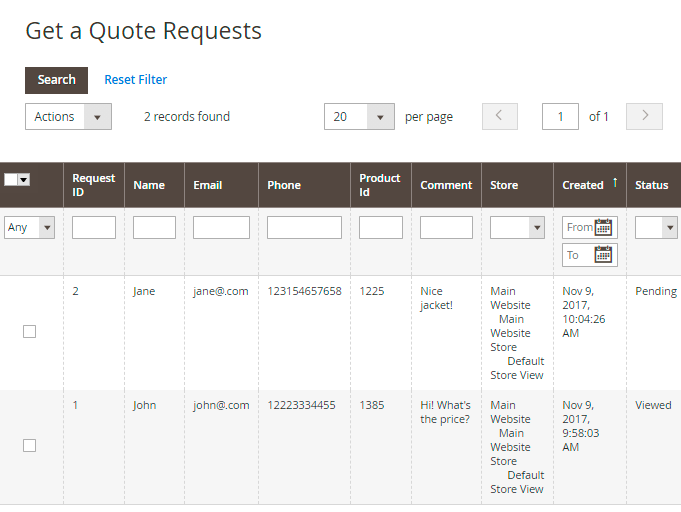Click the Search button
Viewport: 681px width, 512px height.
[56, 80]
